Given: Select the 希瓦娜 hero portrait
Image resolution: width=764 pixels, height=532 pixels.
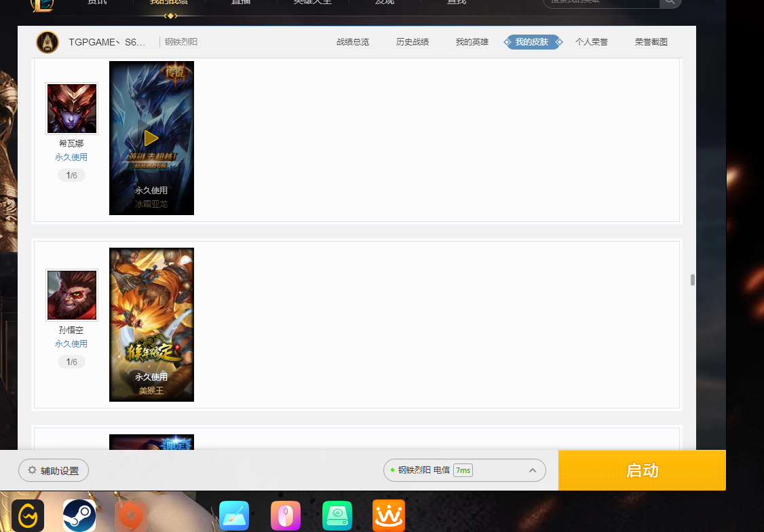Looking at the screenshot, I should coord(72,108).
